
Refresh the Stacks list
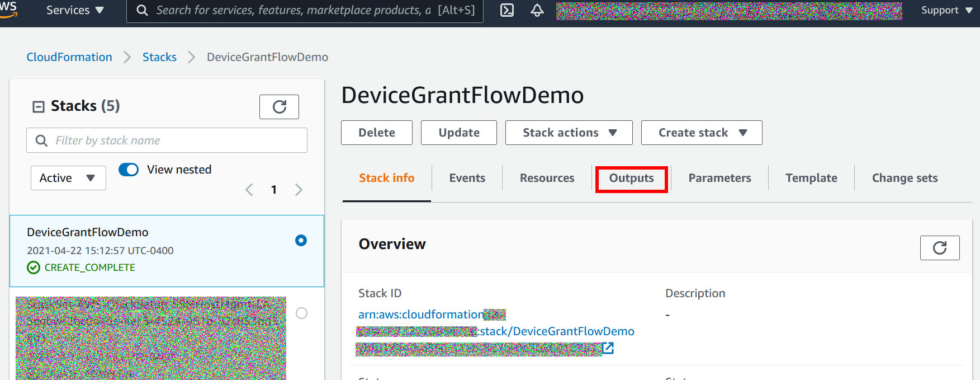click(279, 107)
